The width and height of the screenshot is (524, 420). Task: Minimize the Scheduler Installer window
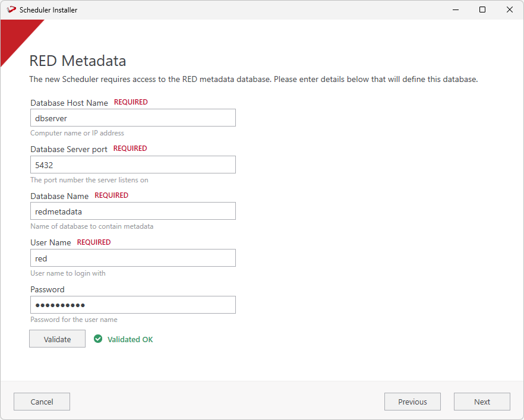(x=455, y=10)
